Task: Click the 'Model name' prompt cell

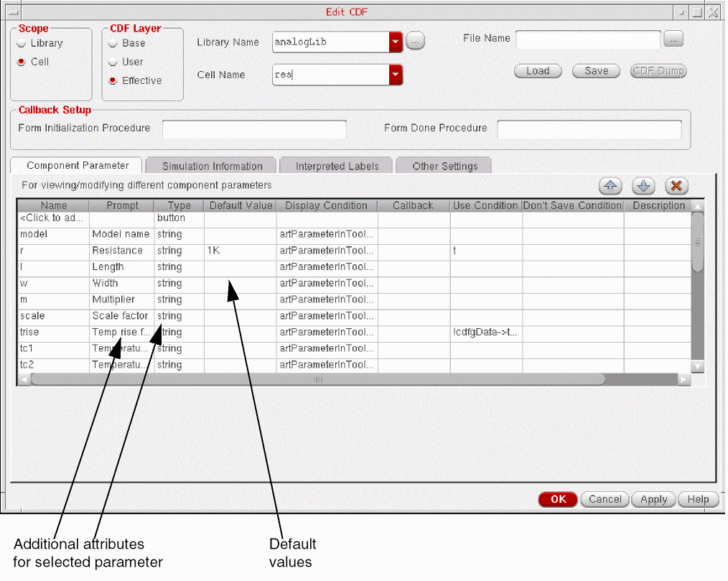Action: [121, 234]
